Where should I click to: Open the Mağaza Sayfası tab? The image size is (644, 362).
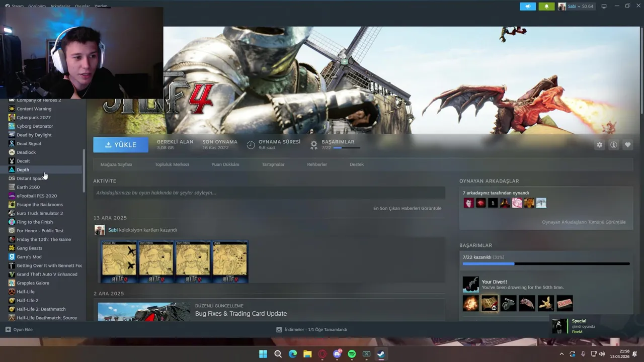click(116, 164)
